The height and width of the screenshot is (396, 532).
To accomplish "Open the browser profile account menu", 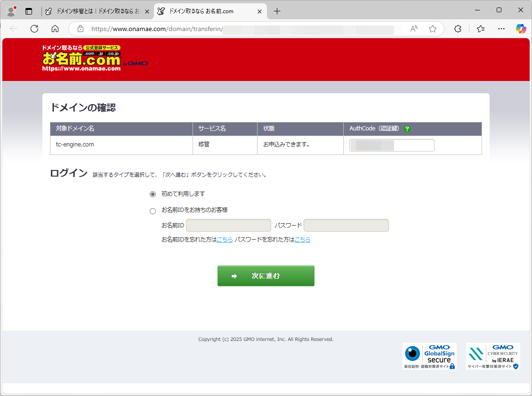I will 11,11.
